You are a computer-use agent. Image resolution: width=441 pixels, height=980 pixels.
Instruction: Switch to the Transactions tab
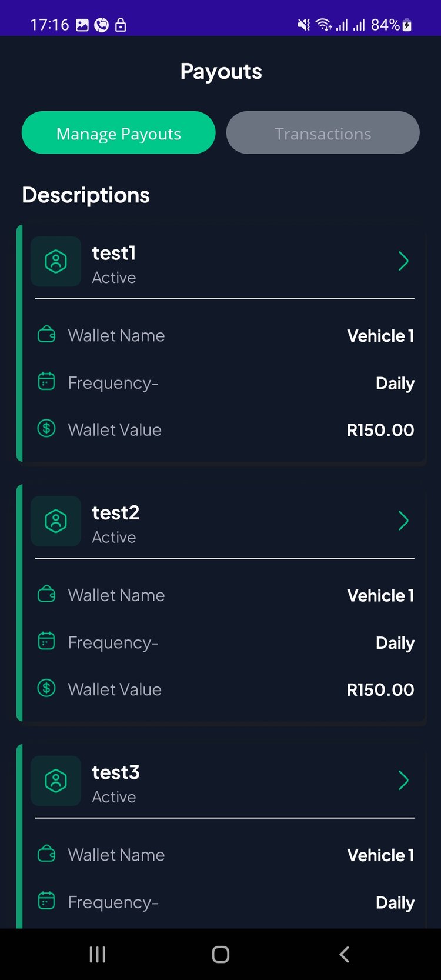[x=323, y=133]
